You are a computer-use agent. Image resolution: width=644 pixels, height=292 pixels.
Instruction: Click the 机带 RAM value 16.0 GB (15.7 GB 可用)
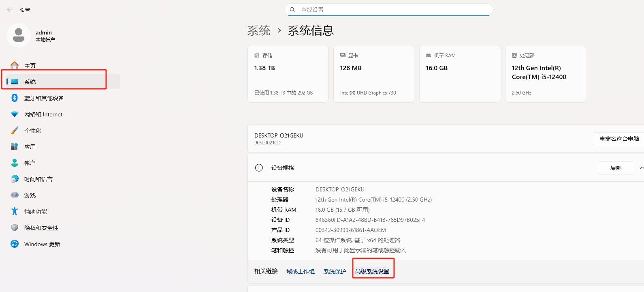pos(343,210)
